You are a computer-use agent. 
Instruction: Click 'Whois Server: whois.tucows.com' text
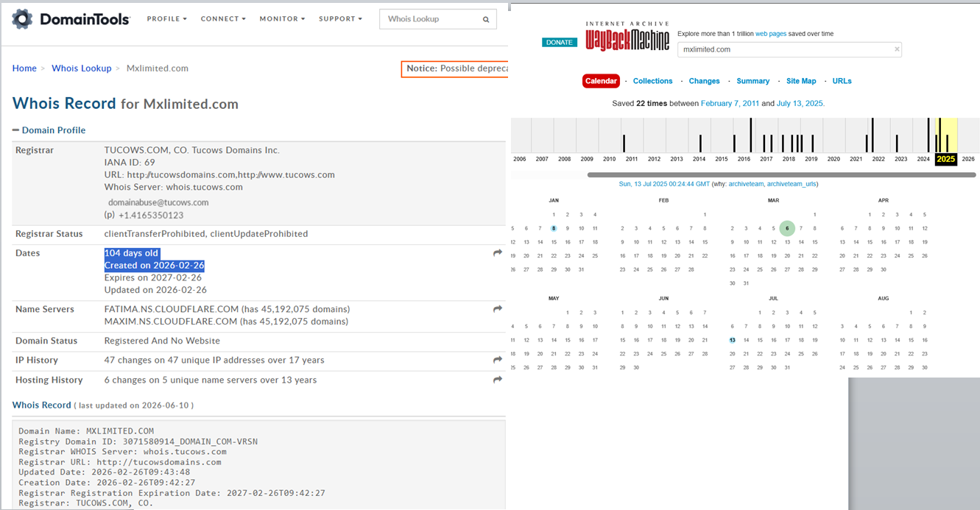click(174, 187)
